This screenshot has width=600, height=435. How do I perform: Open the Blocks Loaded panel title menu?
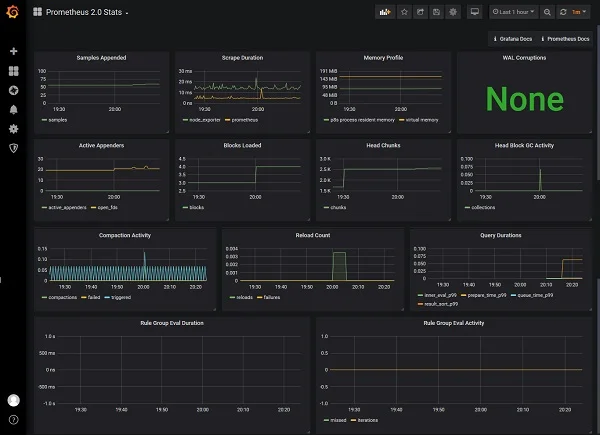click(x=242, y=145)
